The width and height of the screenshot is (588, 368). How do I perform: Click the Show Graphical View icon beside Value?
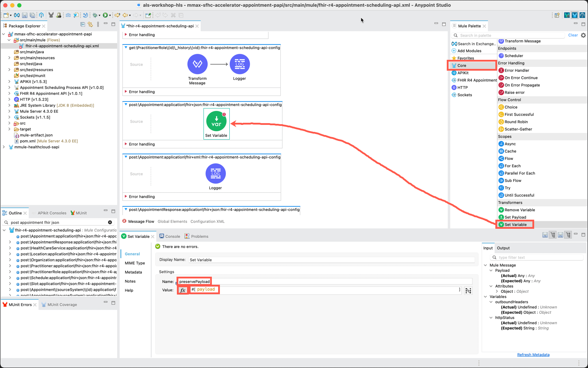click(468, 290)
